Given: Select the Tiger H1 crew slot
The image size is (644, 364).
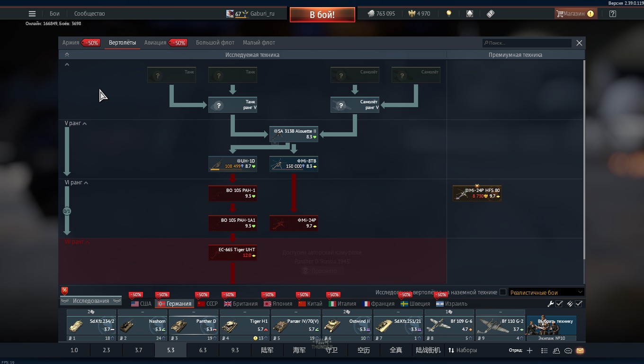Looking at the screenshot, I should (245, 325).
